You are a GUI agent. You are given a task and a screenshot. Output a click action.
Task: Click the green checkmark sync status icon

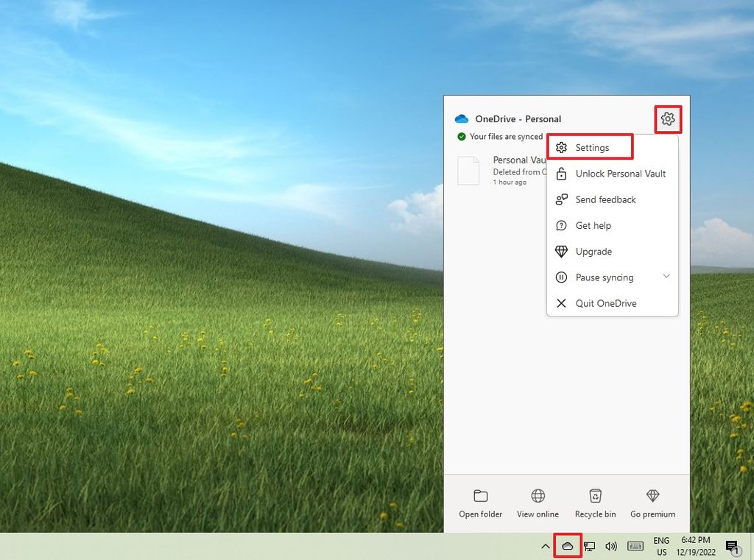[463, 137]
